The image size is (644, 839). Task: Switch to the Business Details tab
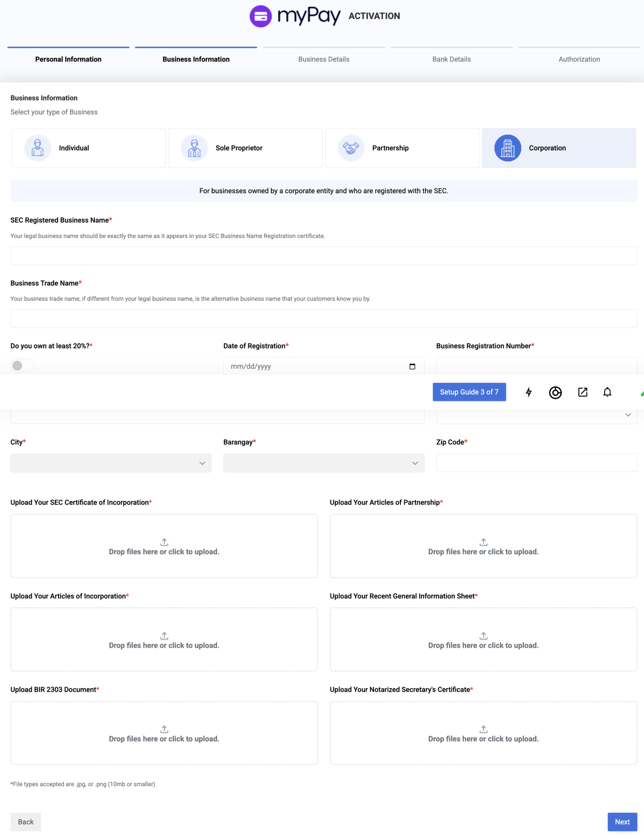coord(323,59)
